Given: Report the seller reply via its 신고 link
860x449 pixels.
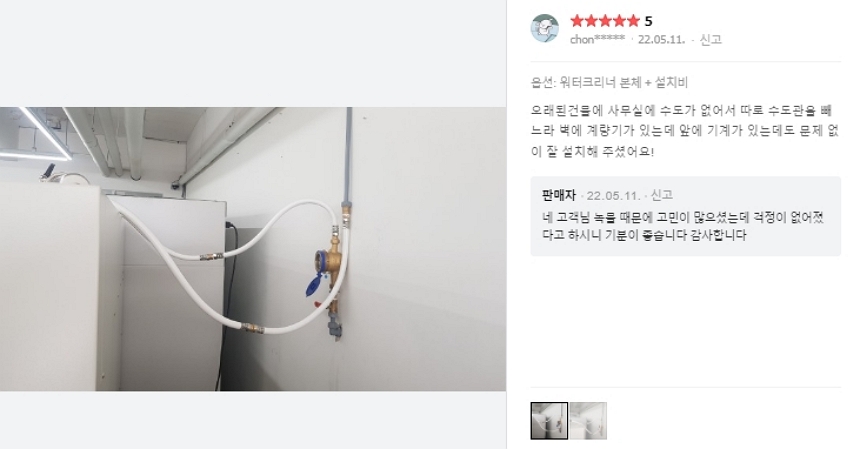Looking at the screenshot, I should pyautogui.click(x=661, y=195).
